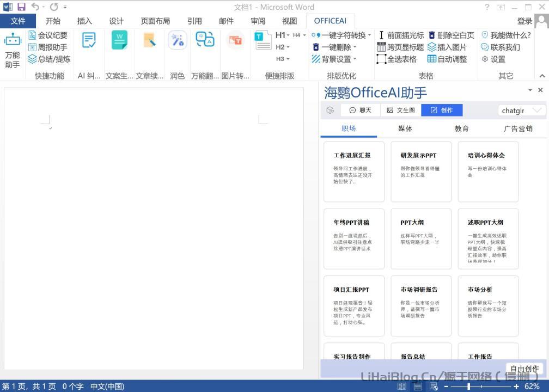Viewport: 549px width, 392px height.
Task: Open the 背景设置 dropdown
Action: (x=355, y=59)
